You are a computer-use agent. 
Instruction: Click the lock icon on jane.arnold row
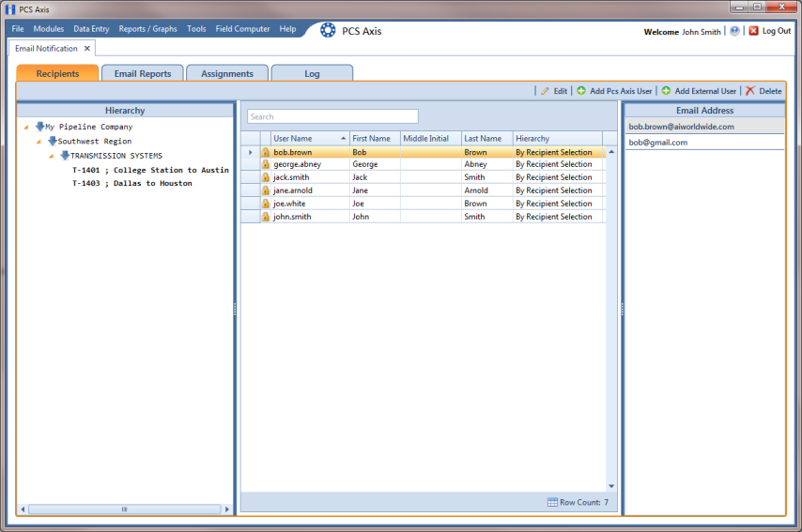pos(266,190)
